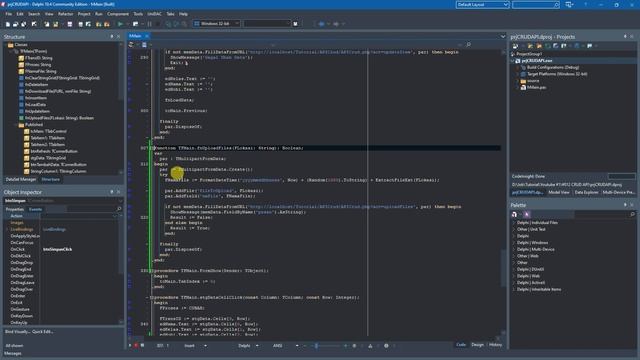640x360 pixels.
Task: Click the Bind Visually link
Action: click(x=17, y=332)
